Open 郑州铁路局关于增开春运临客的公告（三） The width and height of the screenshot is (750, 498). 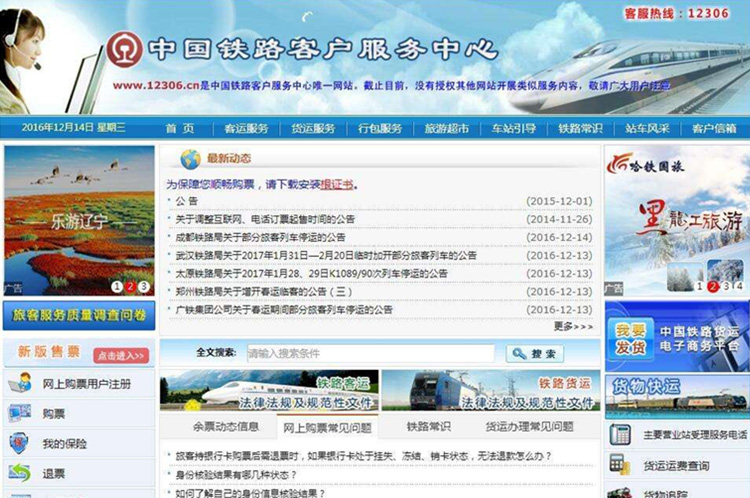[x=264, y=291]
